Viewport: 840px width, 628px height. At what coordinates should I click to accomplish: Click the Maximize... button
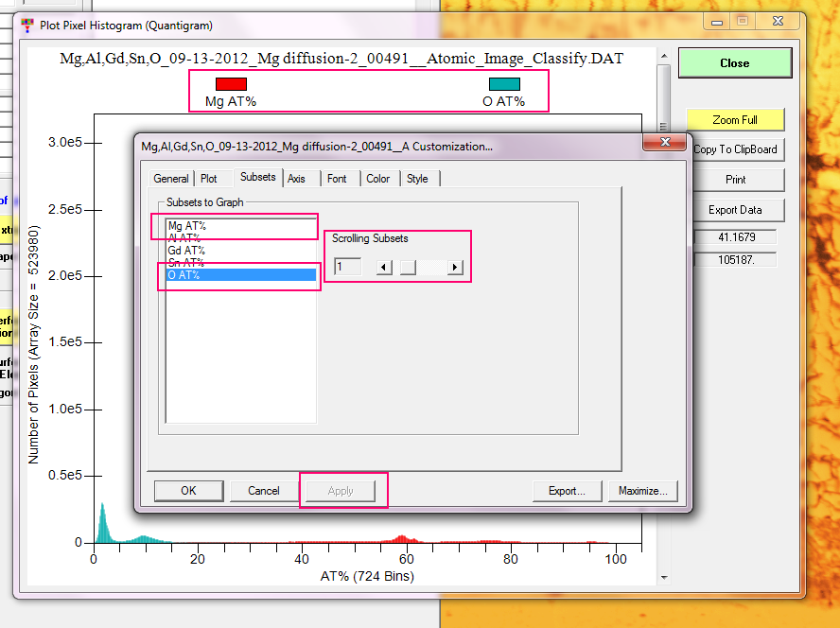pos(642,491)
